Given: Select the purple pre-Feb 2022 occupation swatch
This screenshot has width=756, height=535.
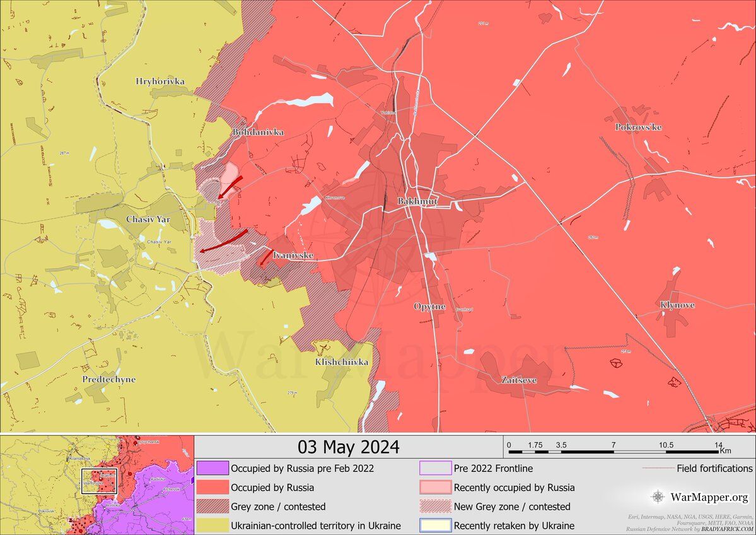Looking at the screenshot, I should click(x=212, y=468).
